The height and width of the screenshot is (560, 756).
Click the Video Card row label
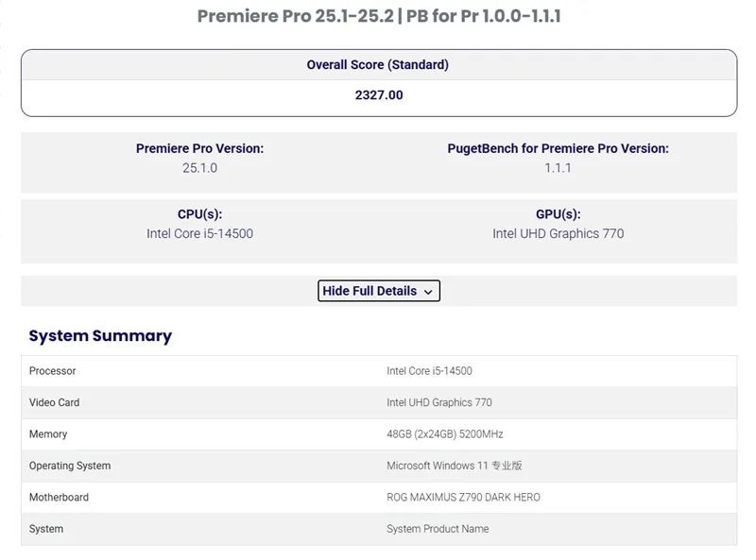(55, 402)
